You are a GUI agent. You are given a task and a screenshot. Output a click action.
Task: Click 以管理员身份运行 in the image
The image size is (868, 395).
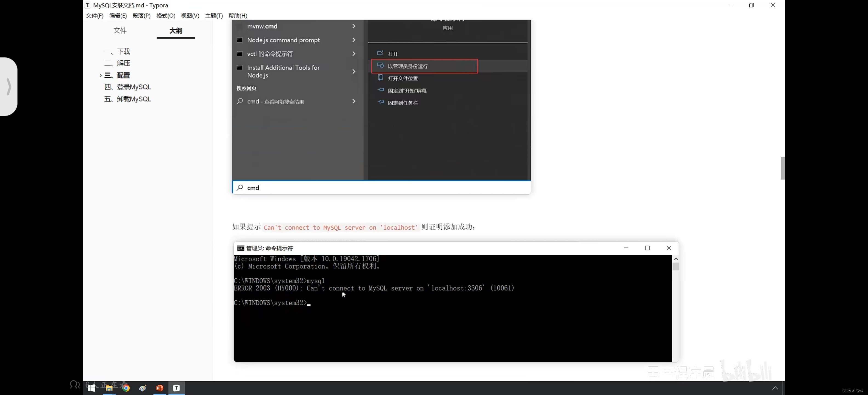coord(424,66)
